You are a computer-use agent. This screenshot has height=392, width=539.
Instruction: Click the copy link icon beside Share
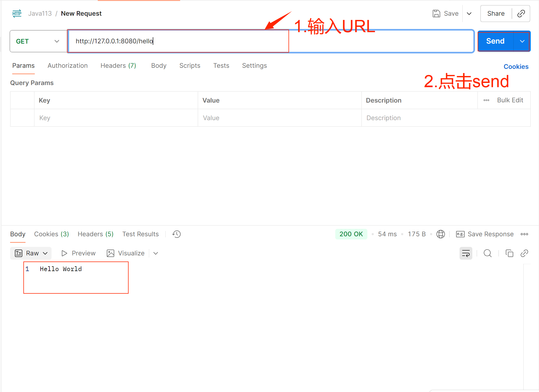pos(521,14)
